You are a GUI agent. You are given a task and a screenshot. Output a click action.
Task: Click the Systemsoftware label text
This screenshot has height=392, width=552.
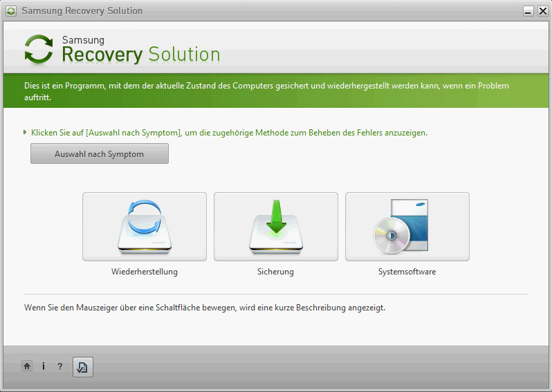click(x=407, y=272)
